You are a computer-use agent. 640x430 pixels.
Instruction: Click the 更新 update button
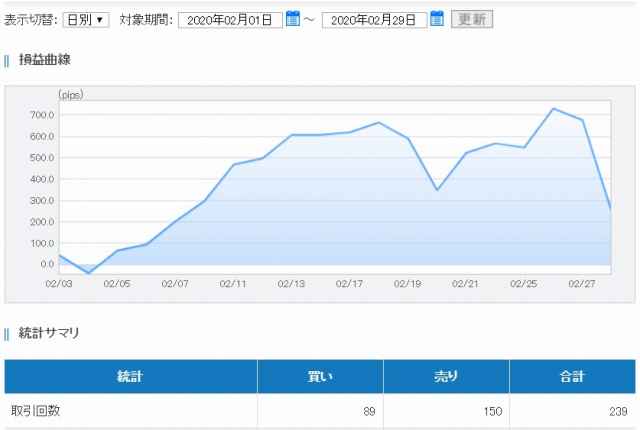472,19
